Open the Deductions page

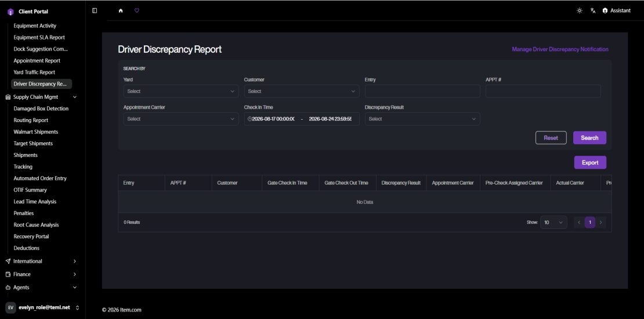tap(26, 248)
